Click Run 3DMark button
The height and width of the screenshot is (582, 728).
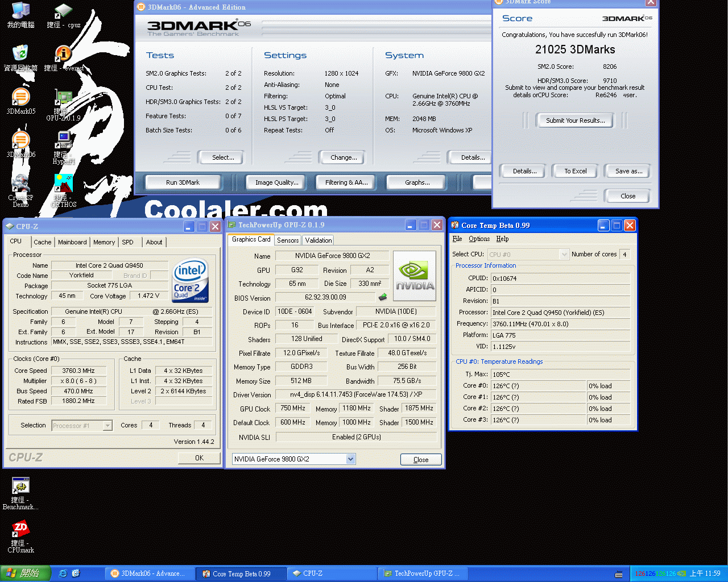183,182
